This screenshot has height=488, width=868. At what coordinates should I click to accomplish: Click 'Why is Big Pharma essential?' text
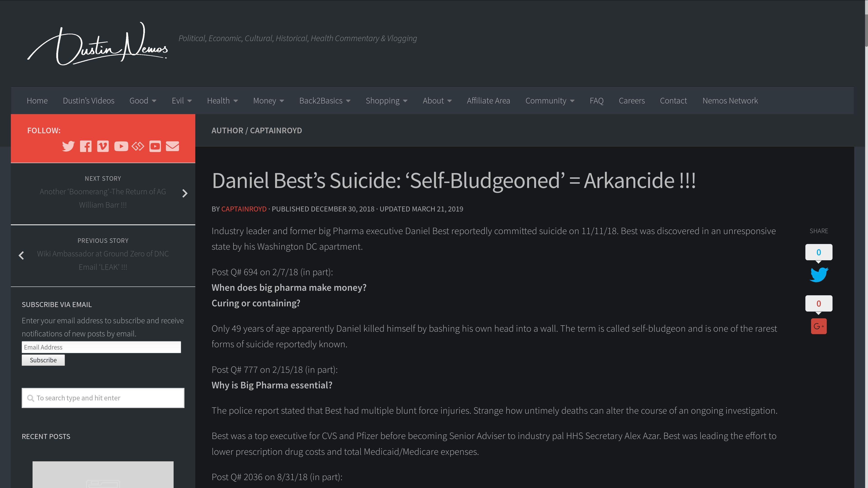point(272,385)
